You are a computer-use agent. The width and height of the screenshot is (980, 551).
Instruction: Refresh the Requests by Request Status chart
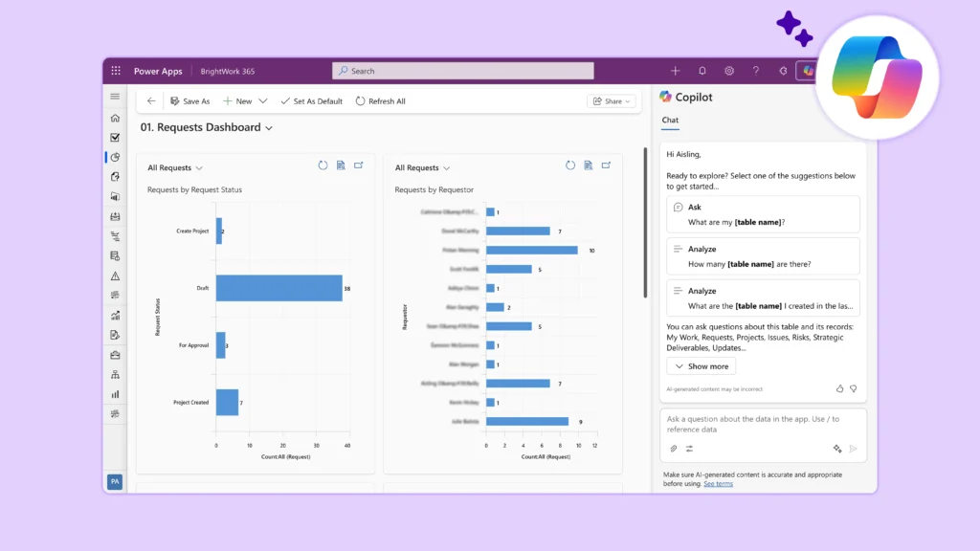(x=323, y=165)
